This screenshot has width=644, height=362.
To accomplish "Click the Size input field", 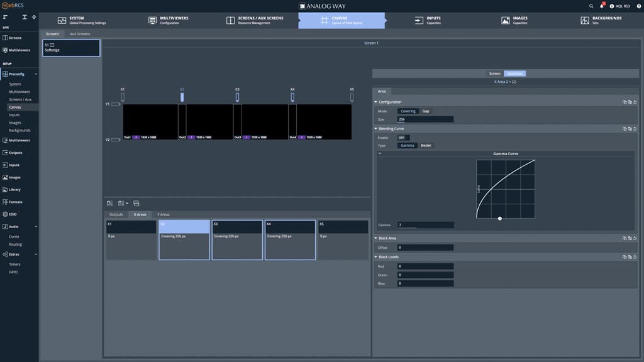I will pos(425,119).
